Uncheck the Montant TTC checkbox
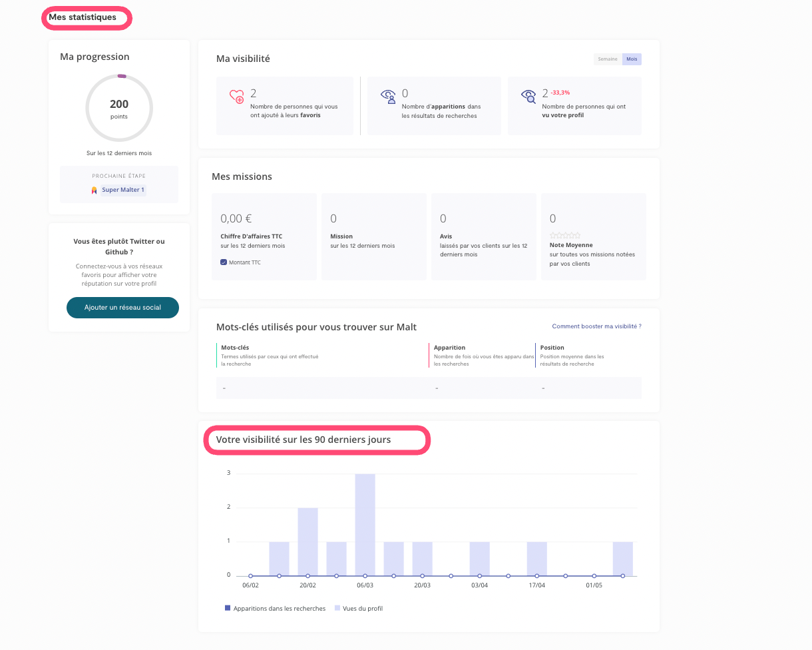The width and height of the screenshot is (812, 650). [224, 262]
